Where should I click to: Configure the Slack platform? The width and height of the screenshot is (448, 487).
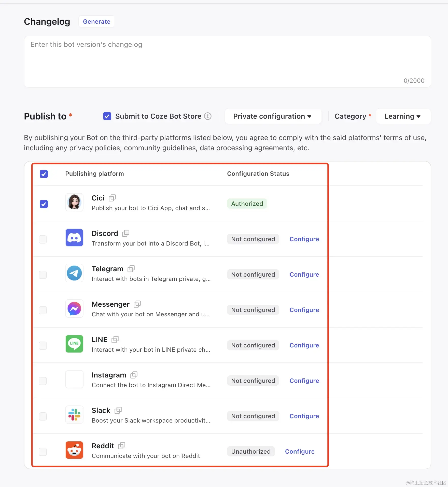click(x=304, y=416)
